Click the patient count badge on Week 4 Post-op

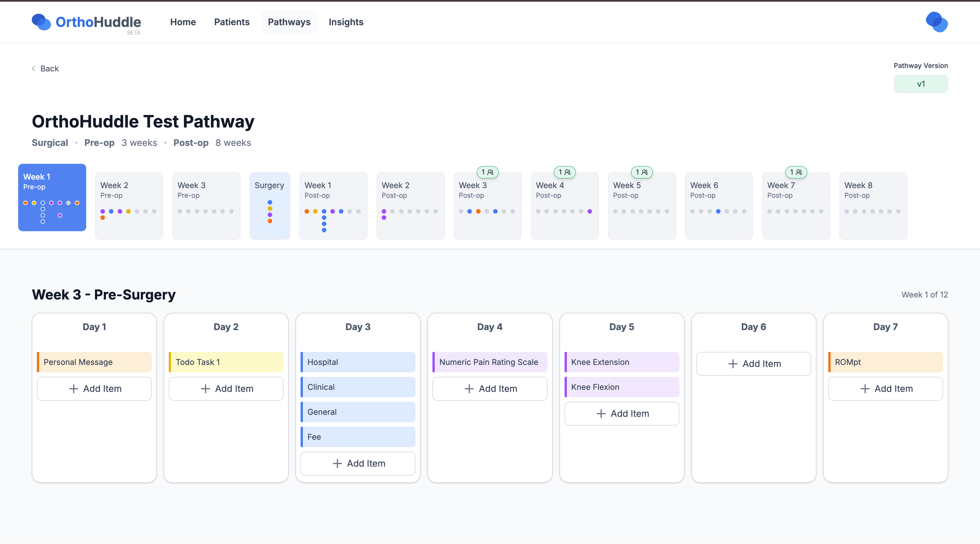click(565, 172)
